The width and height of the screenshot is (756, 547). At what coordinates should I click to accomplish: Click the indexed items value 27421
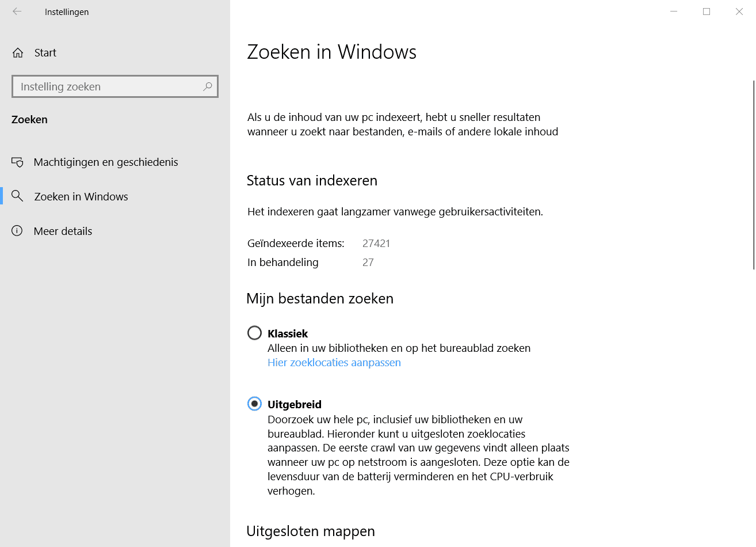[376, 244]
